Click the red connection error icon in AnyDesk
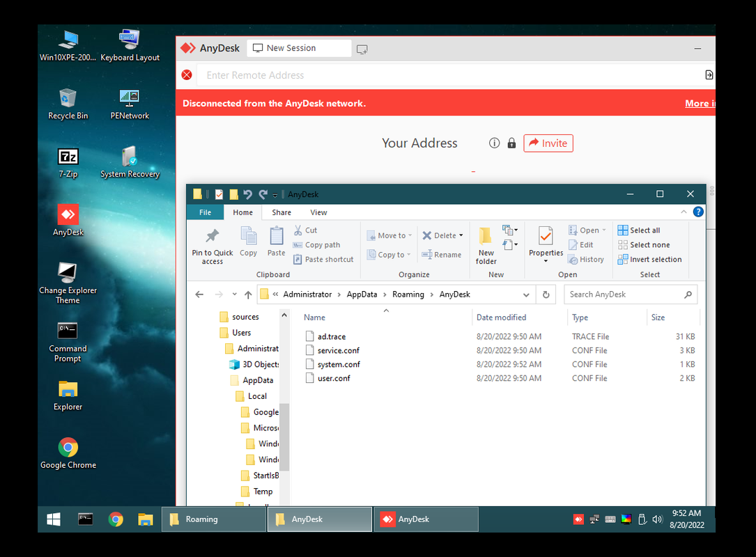This screenshot has width=756, height=557. [187, 74]
